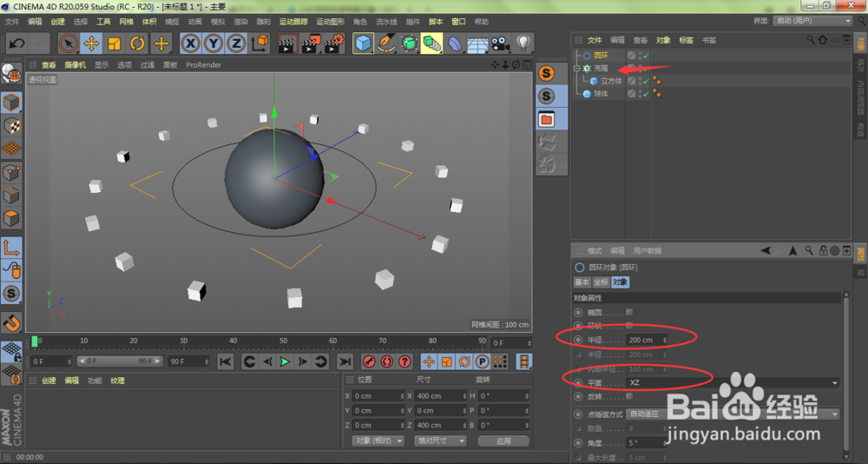Click the coordinate system toggle icon
Image resolution: width=868 pixels, height=464 pixels.
[260, 43]
